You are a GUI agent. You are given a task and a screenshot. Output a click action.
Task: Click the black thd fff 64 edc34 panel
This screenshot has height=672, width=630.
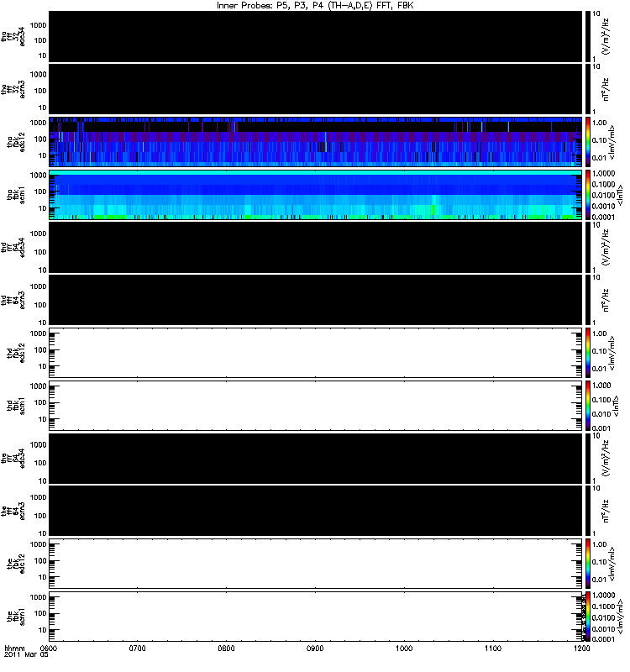(316, 247)
